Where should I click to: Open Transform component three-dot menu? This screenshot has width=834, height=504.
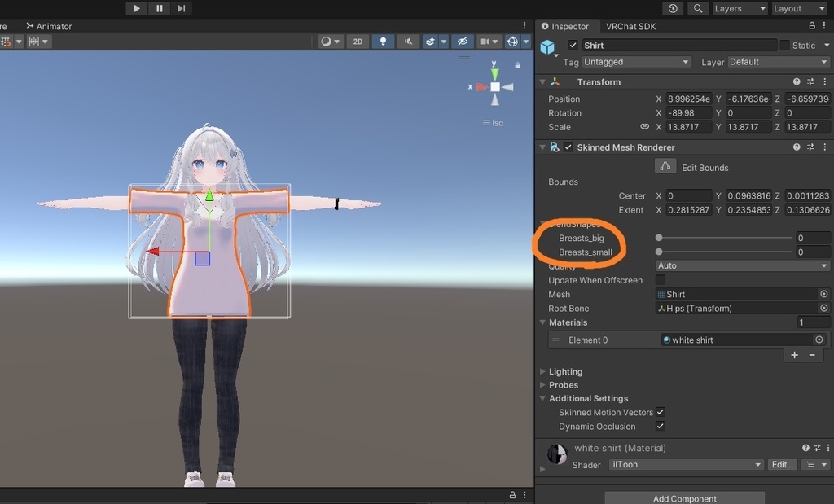pos(825,82)
